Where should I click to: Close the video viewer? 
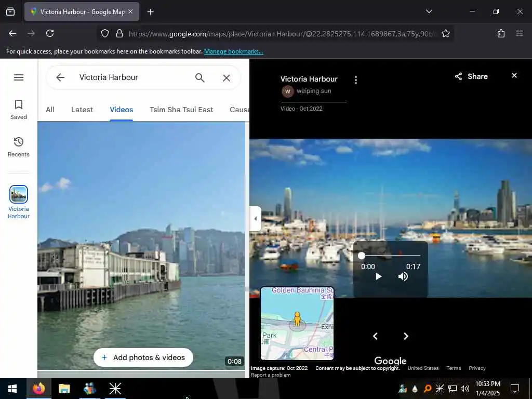click(x=514, y=75)
